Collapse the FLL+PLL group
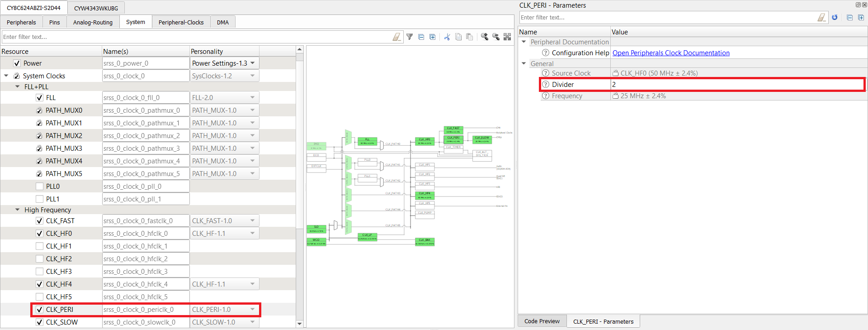868x330 pixels. click(x=17, y=87)
